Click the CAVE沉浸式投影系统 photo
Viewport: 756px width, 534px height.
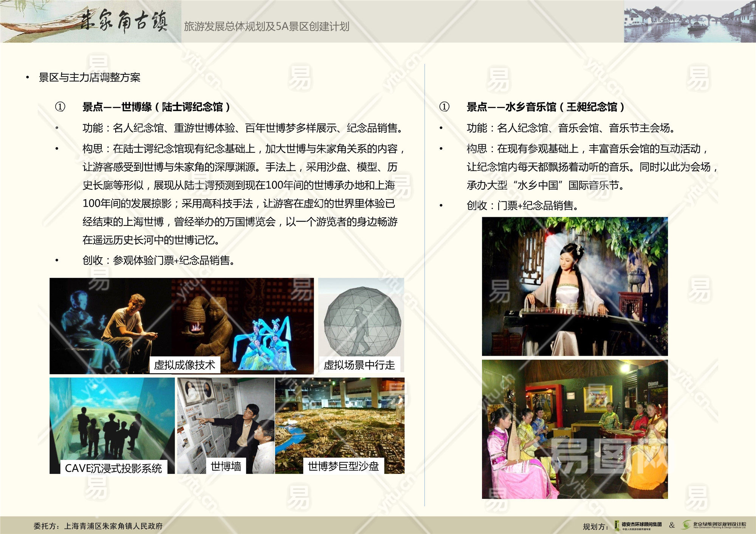(112, 419)
